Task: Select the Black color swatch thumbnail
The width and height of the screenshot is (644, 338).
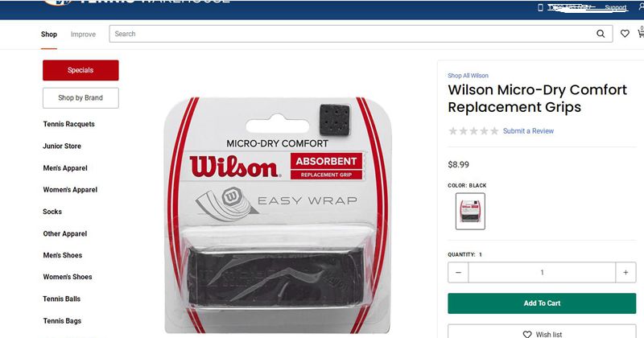Action: click(470, 211)
